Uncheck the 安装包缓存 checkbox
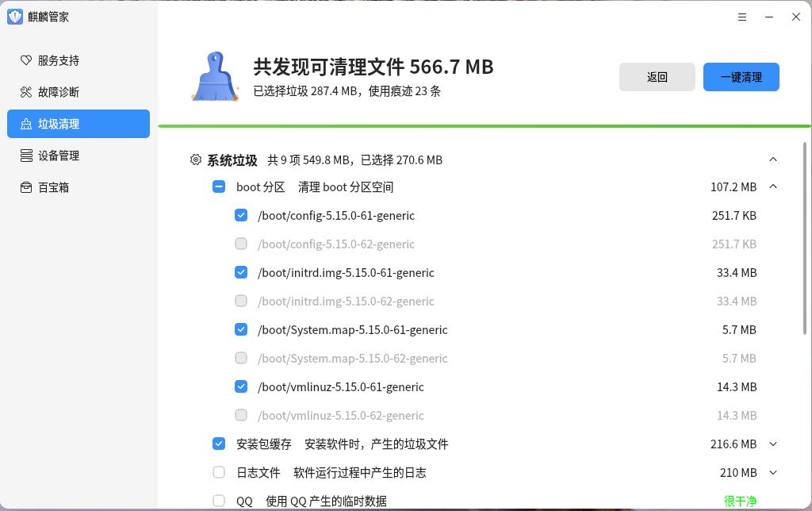The height and width of the screenshot is (511, 812). [219, 444]
